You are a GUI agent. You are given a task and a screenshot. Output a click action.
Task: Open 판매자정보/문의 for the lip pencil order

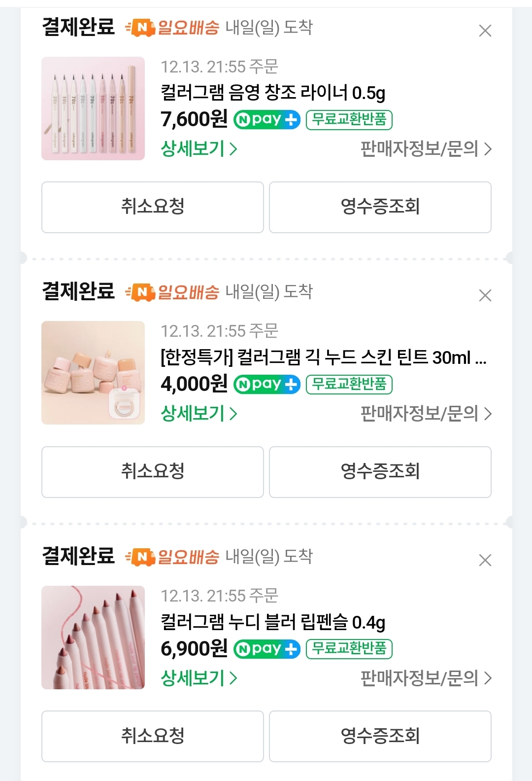(x=426, y=678)
